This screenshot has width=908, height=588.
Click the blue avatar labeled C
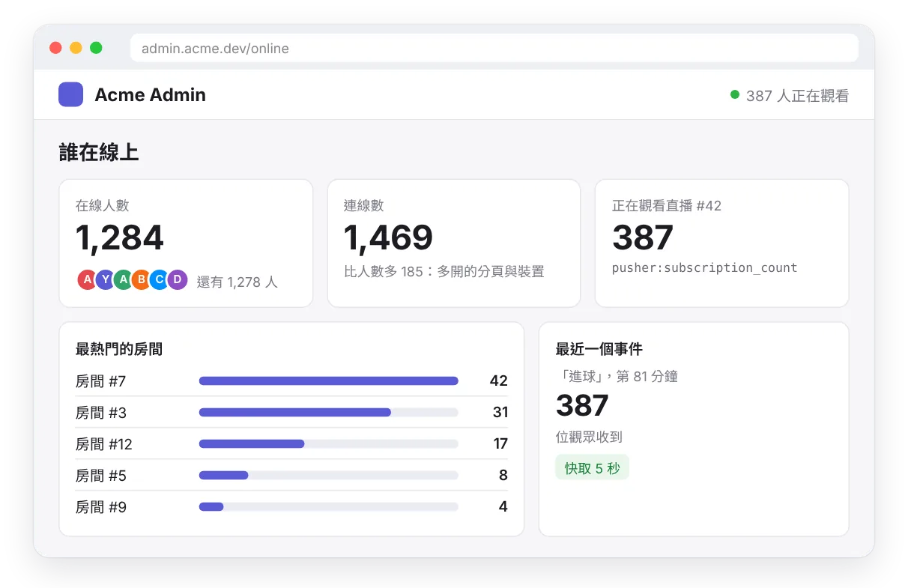click(159, 280)
